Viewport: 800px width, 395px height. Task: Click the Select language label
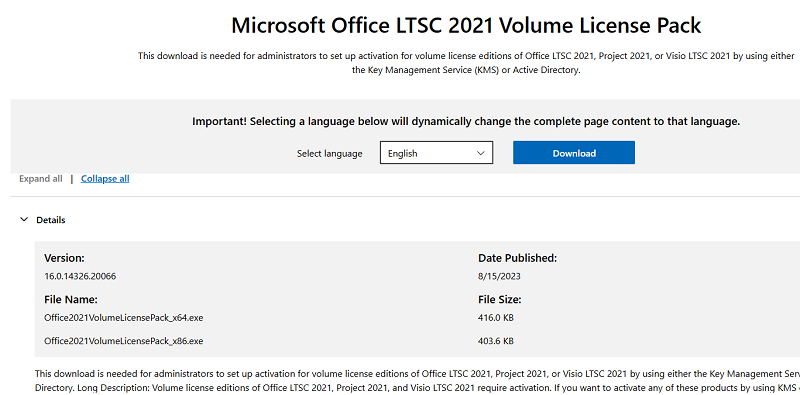pyautogui.click(x=330, y=153)
